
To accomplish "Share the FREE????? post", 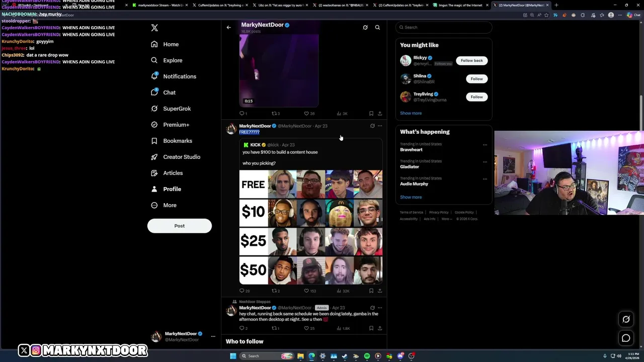I will [x=380, y=291].
